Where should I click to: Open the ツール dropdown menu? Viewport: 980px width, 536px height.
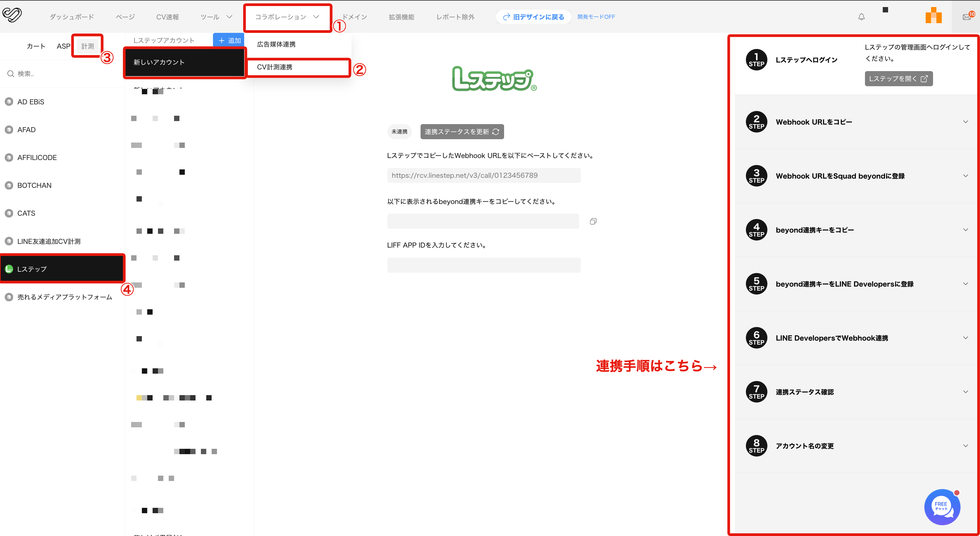[216, 17]
